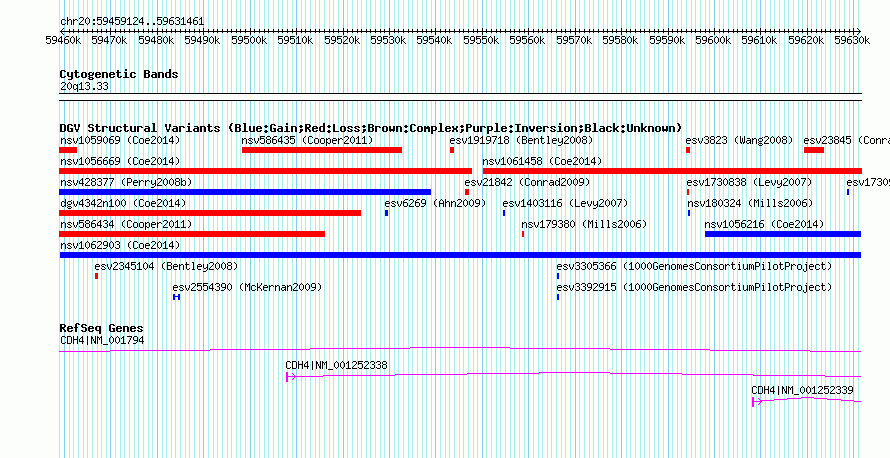Open the CDH4|NM_001252339 gene label

point(802,390)
